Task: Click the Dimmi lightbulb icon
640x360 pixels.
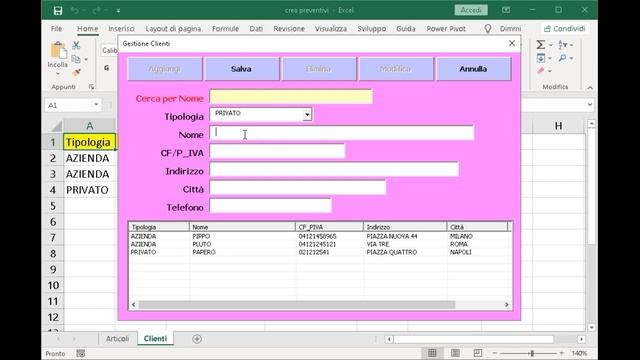Action: (x=488, y=29)
